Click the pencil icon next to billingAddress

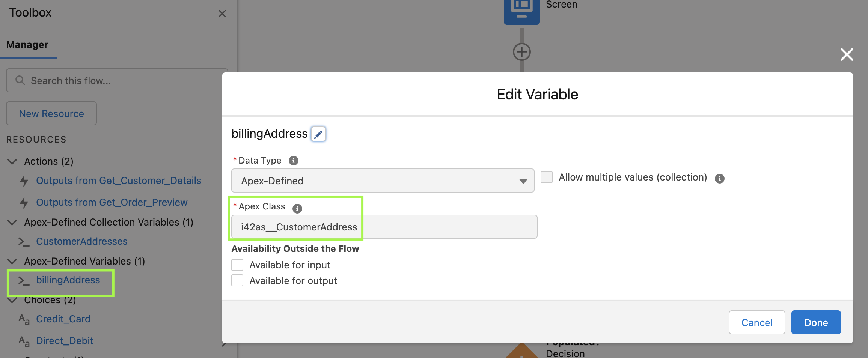click(318, 134)
